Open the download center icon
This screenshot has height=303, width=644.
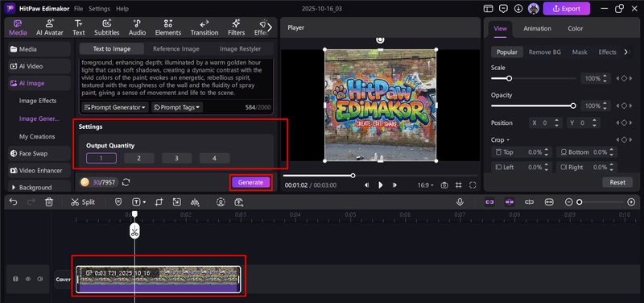coord(518,9)
